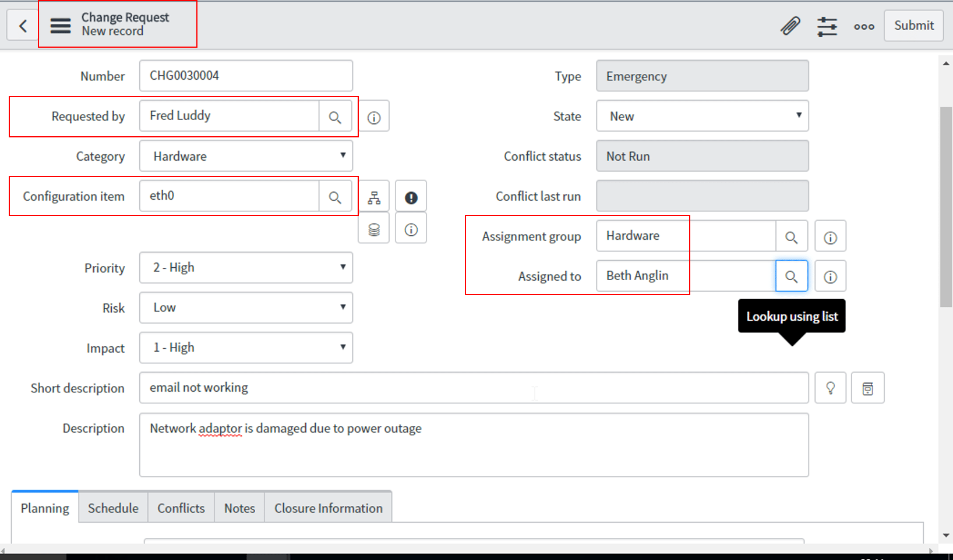
Task: Open the Impact dropdown
Action: coord(246,348)
